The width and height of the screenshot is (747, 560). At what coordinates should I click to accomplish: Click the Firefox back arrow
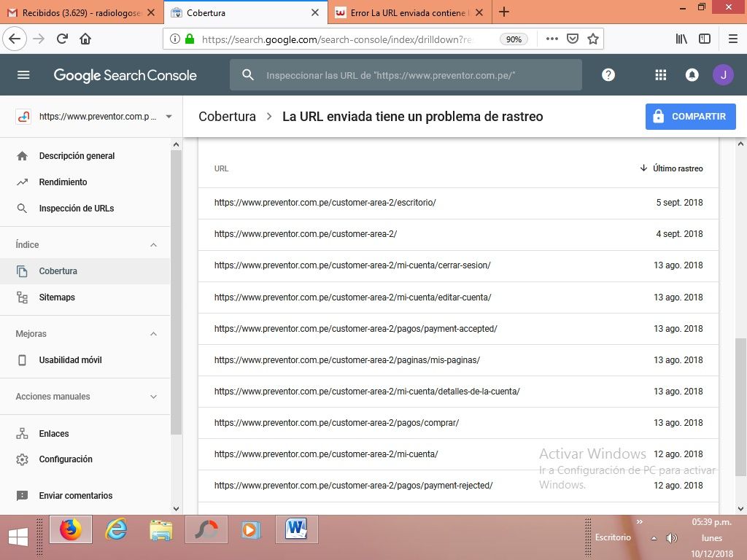[15, 39]
